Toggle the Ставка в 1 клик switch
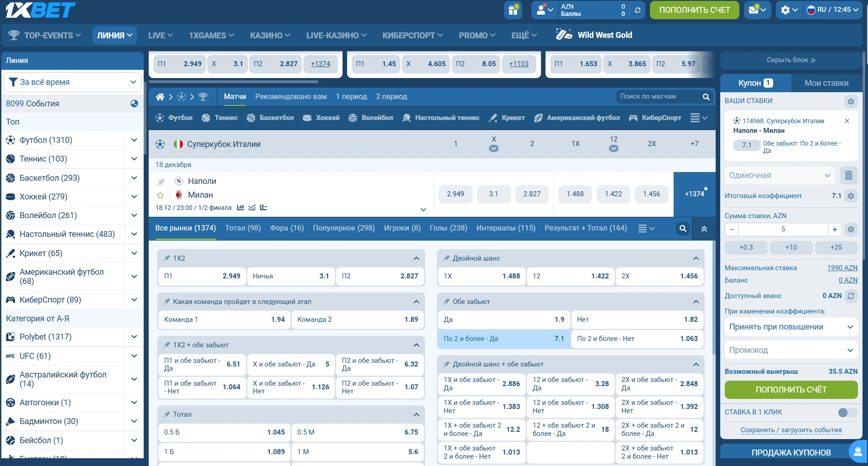Screen dimensions: 868x466 847,412
